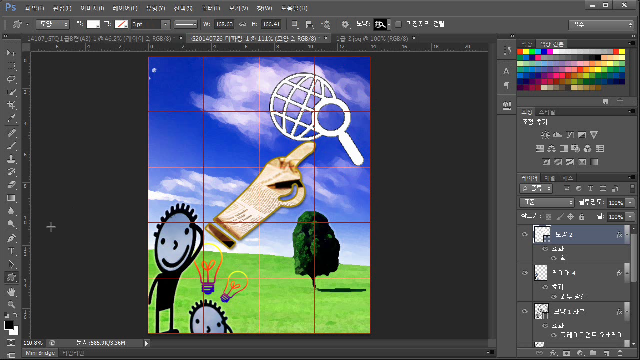Select the Pen tool
This screenshot has height=360, width=640.
pyautogui.click(x=11, y=238)
